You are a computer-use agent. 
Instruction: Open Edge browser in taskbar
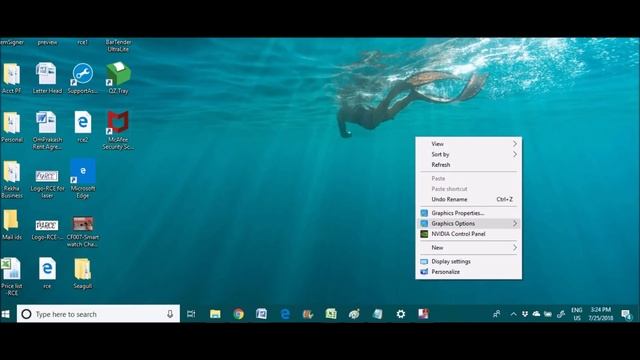point(285,314)
